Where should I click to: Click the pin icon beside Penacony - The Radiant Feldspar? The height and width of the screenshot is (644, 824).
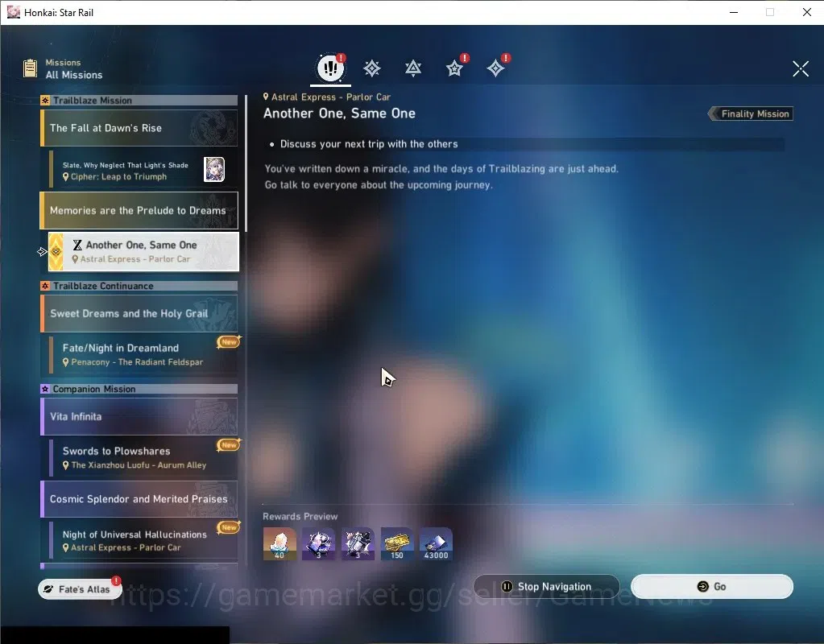pyautogui.click(x=66, y=362)
